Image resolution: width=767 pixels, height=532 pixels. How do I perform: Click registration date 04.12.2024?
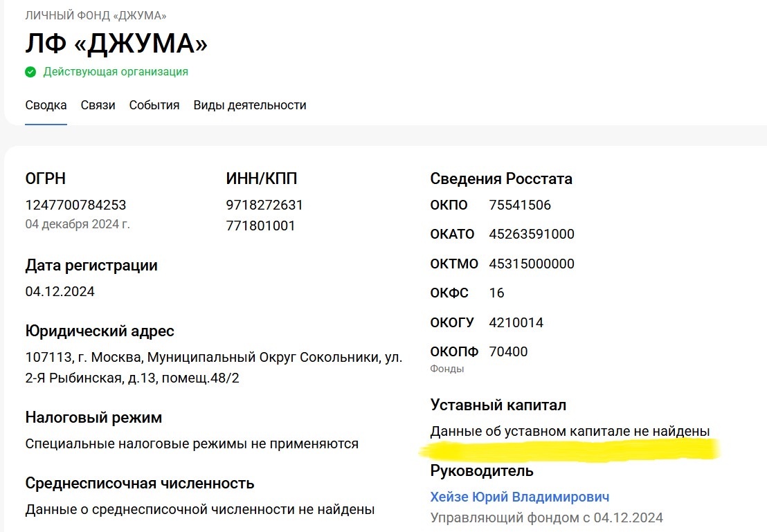click(x=60, y=291)
